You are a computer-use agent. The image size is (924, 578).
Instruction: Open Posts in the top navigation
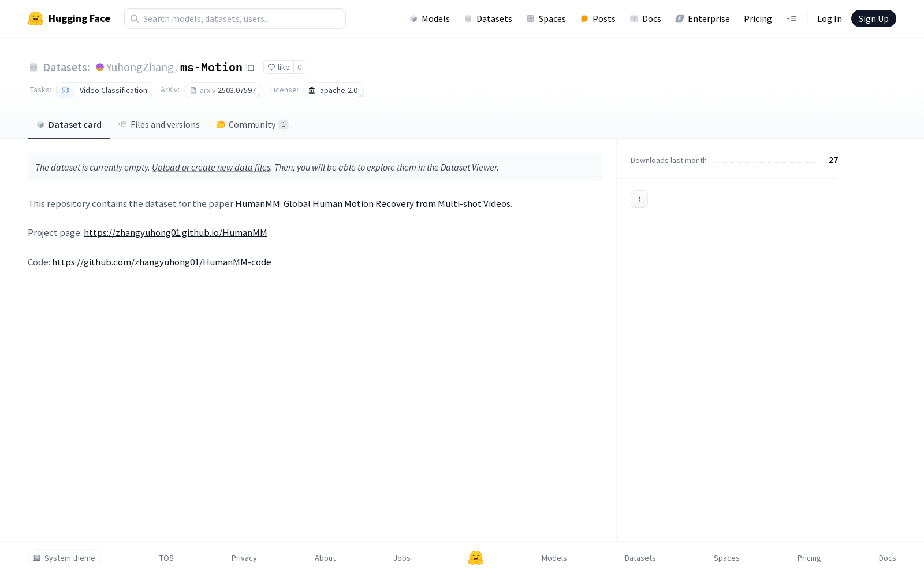(x=598, y=18)
